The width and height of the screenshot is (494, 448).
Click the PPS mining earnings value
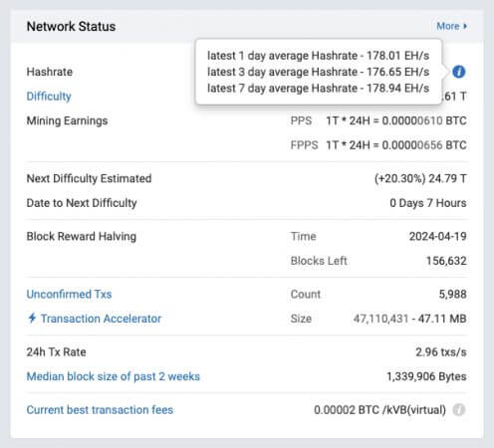pyautogui.click(x=396, y=120)
